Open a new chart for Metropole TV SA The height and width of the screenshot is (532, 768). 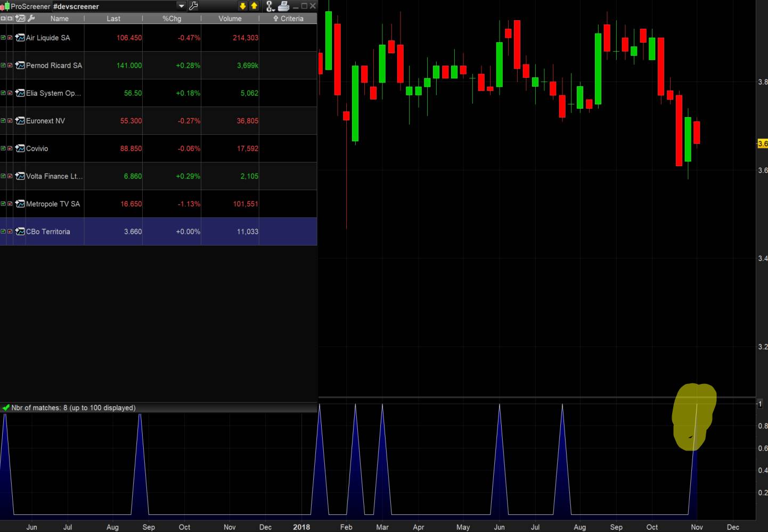tap(20, 204)
